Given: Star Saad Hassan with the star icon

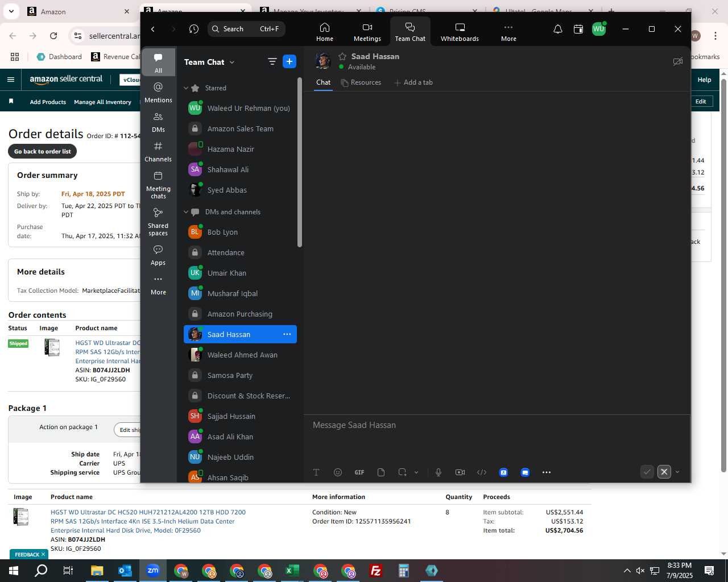Looking at the screenshot, I should [x=342, y=56].
